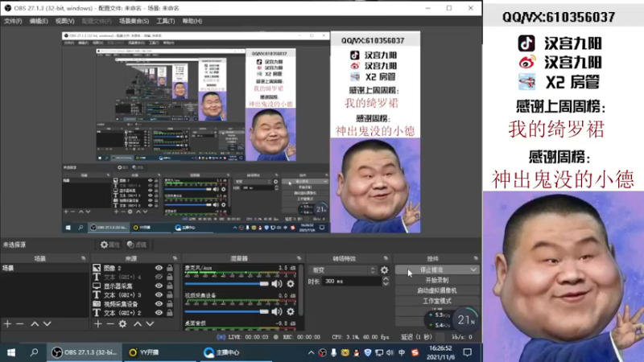The image size is (644, 362).
Task: Move the scene up in the 场景 panel
Action: (35, 324)
